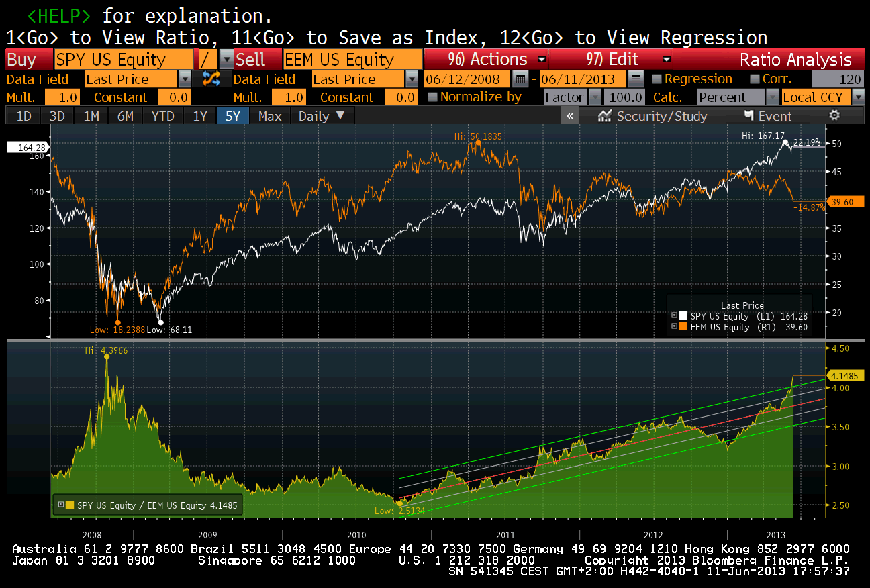The height and width of the screenshot is (588, 870).
Task: Click the Factor value 100.0 field
Action: [x=625, y=97]
